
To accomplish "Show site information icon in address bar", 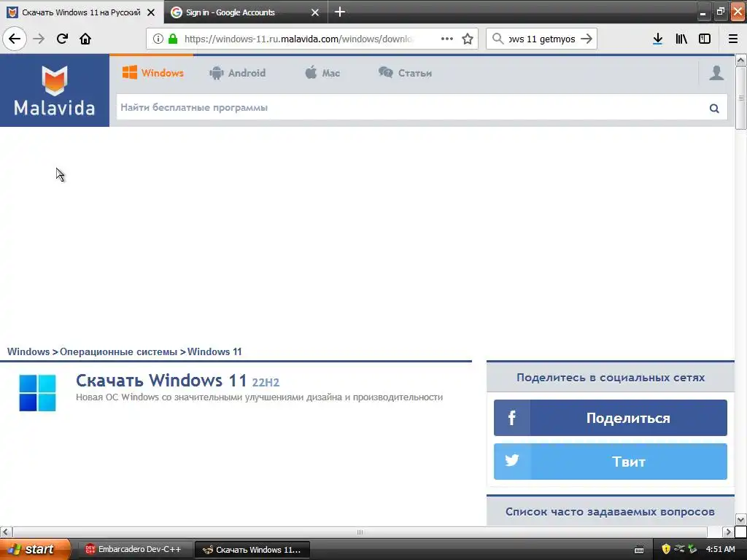I will (x=158, y=39).
